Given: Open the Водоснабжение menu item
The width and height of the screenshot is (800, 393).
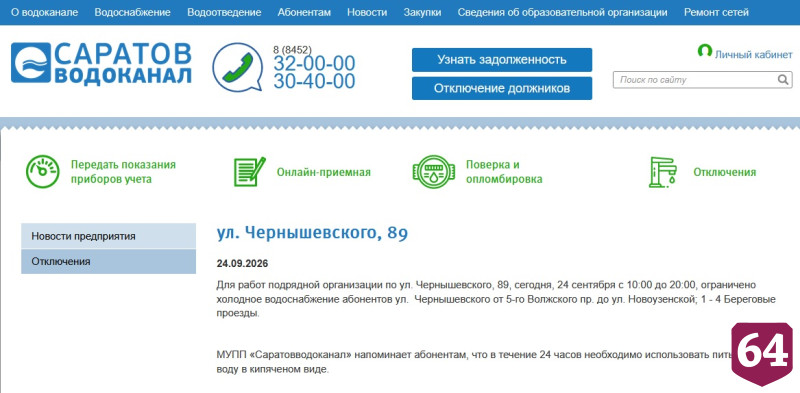Looking at the screenshot, I should pos(133,12).
